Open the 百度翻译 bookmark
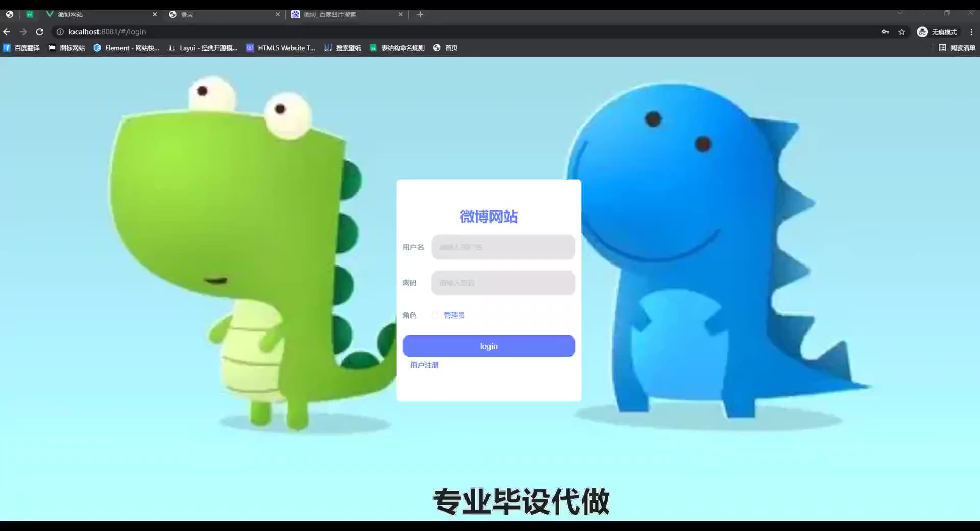This screenshot has height=531, width=980. click(x=21, y=48)
